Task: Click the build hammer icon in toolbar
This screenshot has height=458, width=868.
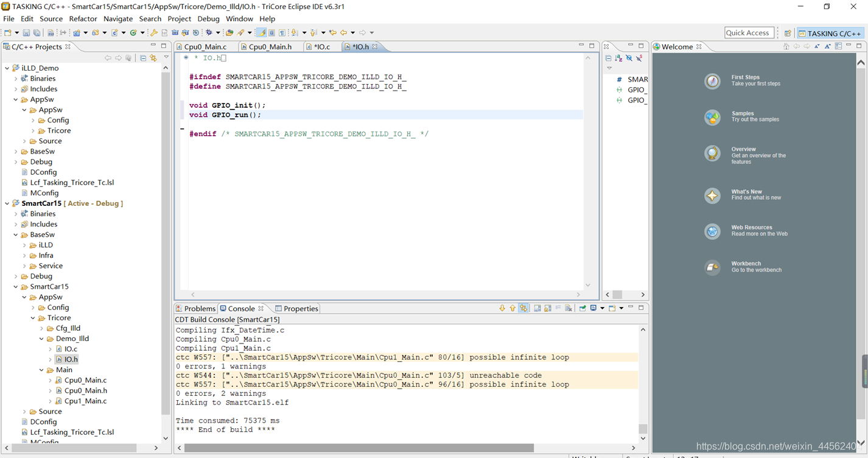Action: pyautogui.click(x=154, y=33)
